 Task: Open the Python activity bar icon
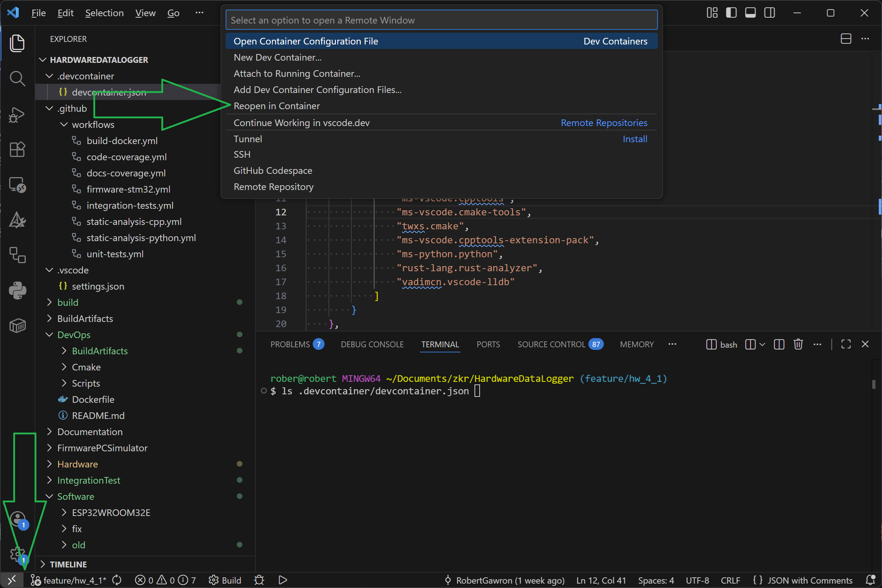17,290
